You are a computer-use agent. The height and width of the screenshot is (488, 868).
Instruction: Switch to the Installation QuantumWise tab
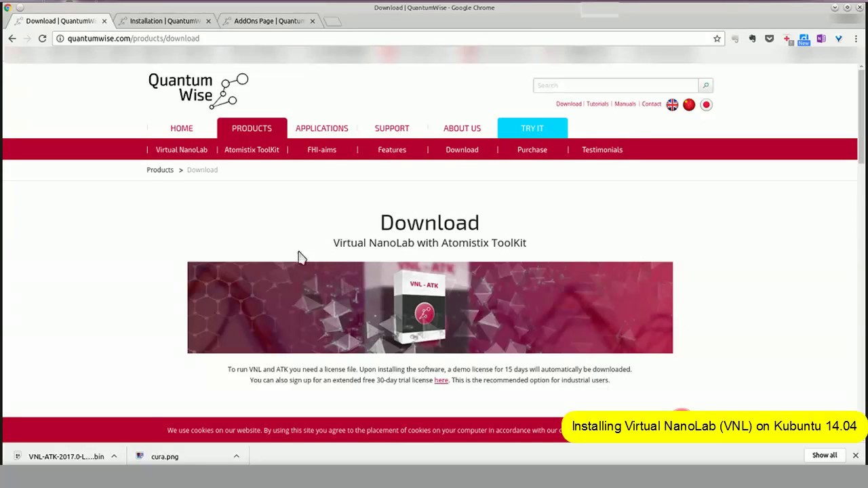click(165, 21)
